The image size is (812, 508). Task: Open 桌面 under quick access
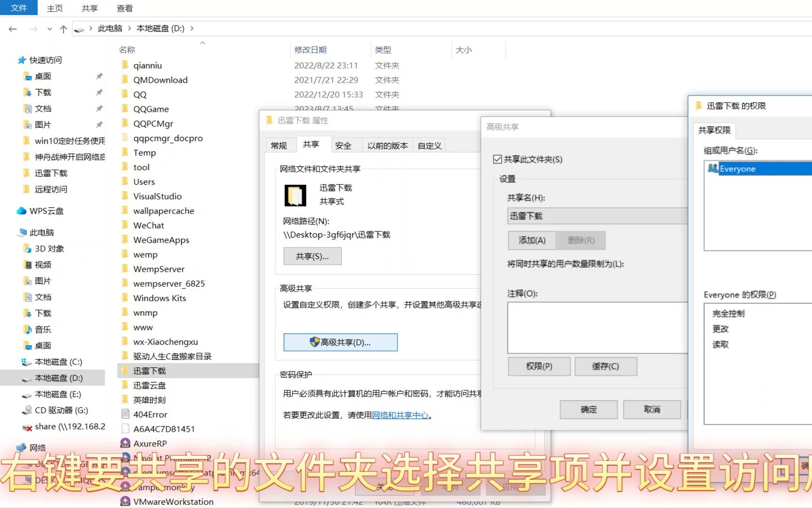[43, 76]
